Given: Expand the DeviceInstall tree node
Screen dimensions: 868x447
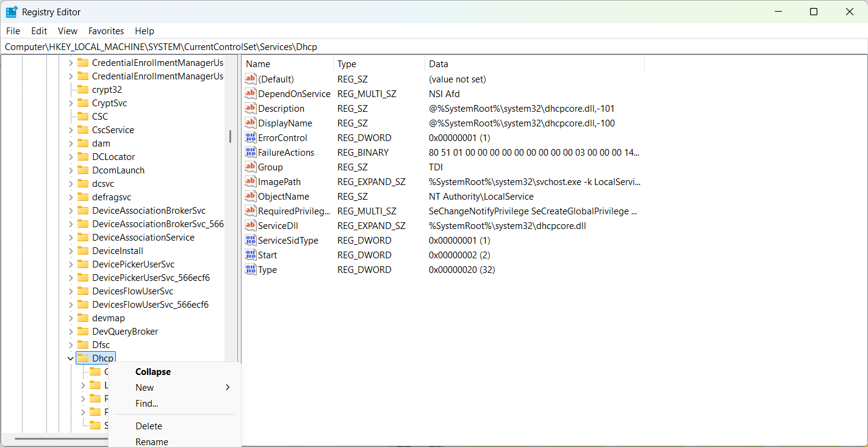Looking at the screenshot, I should (x=70, y=251).
